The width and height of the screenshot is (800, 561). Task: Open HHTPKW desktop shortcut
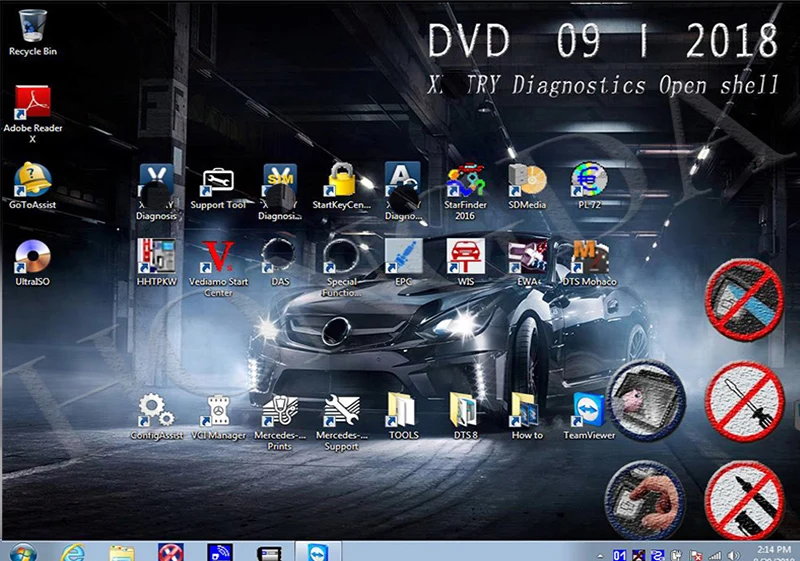(x=157, y=263)
